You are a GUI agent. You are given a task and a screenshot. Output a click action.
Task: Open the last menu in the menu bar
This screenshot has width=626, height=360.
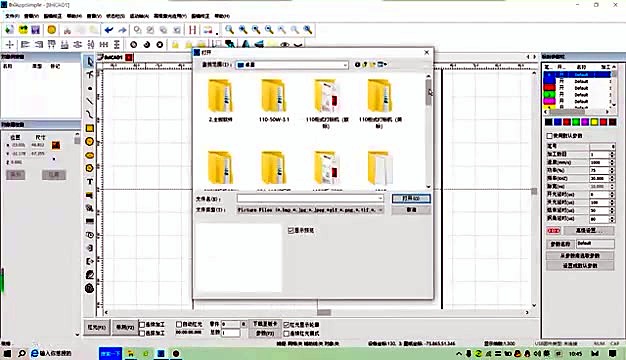[222, 16]
